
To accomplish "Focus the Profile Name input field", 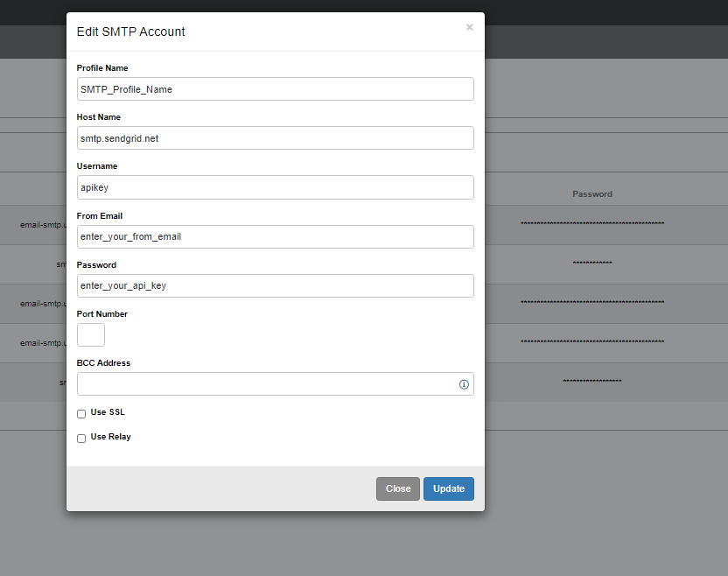I will pyautogui.click(x=275, y=88).
